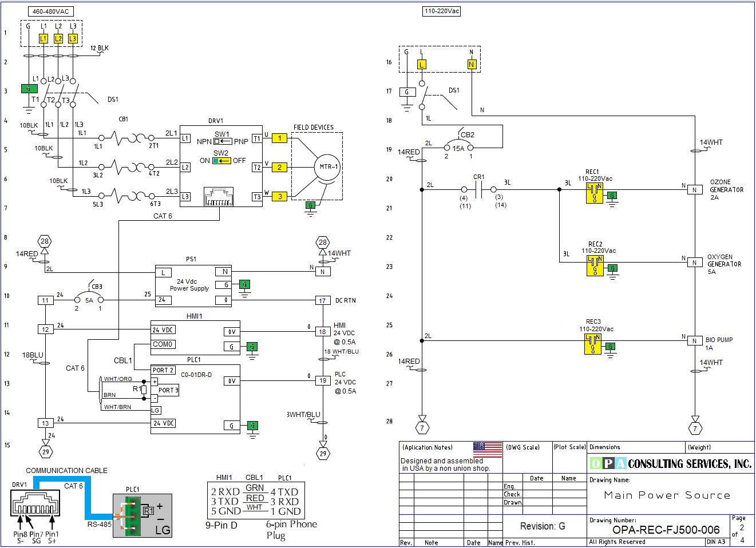Click the Revision: G label
Viewport: 756px width, 548px height.
coord(542,526)
